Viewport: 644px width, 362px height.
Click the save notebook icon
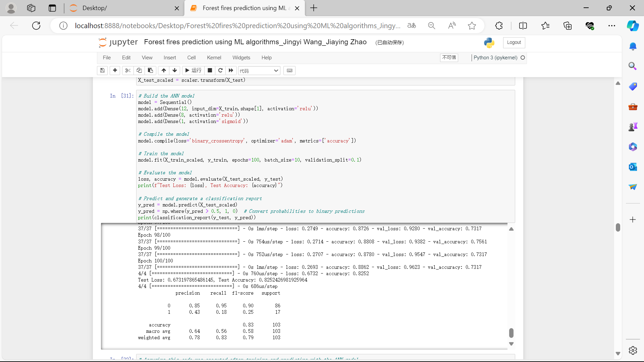click(x=102, y=70)
